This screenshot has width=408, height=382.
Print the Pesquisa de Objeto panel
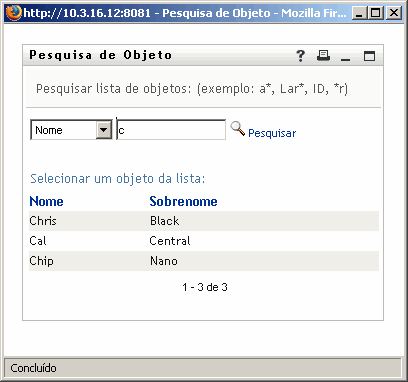point(323,55)
